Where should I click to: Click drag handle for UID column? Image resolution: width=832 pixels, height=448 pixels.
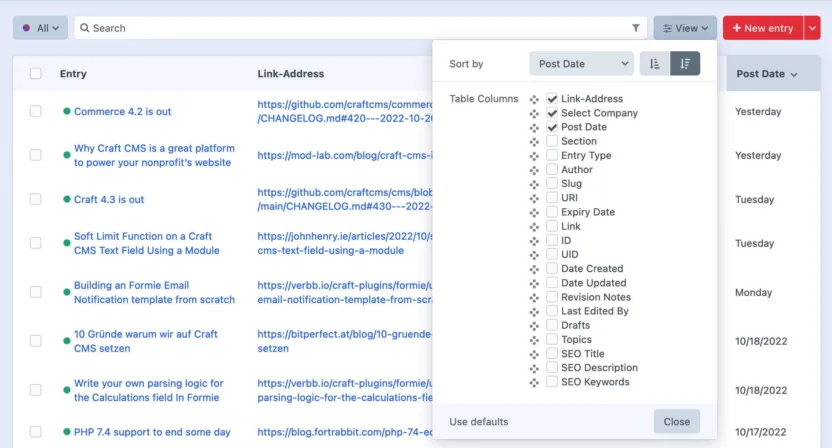click(534, 255)
